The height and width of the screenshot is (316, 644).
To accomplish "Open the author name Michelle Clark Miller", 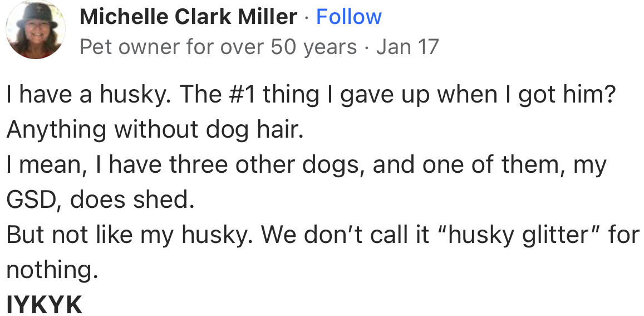I will point(188,17).
